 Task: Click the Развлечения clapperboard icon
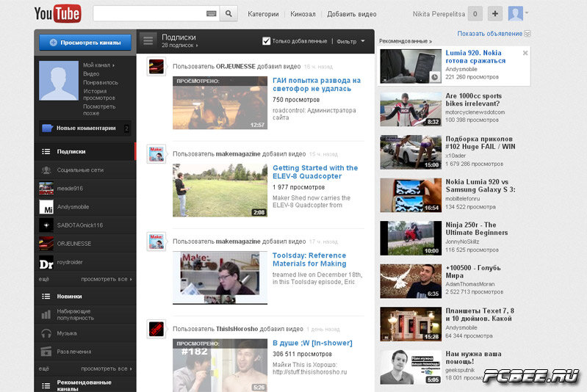(46, 352)
